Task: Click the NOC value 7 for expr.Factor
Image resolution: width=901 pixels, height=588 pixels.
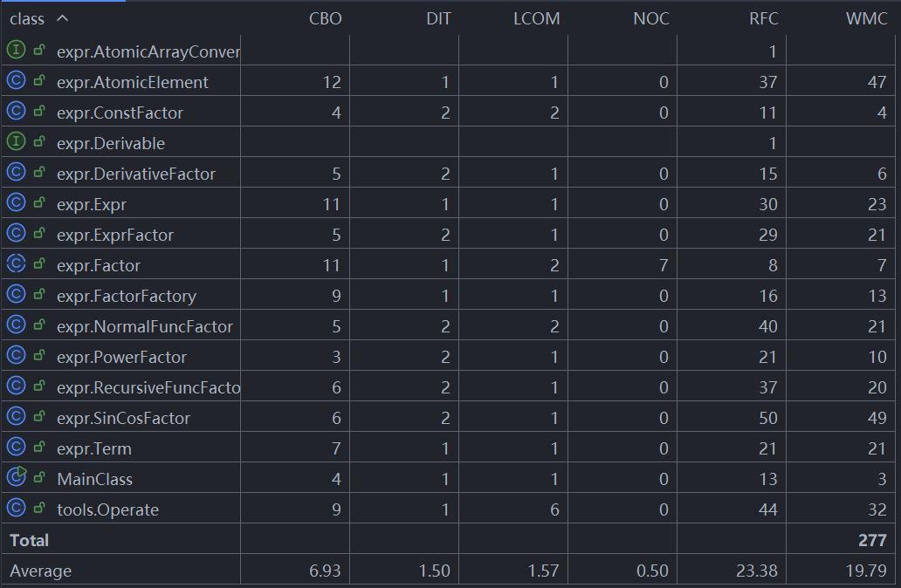Action: click(x=664, y=265)
